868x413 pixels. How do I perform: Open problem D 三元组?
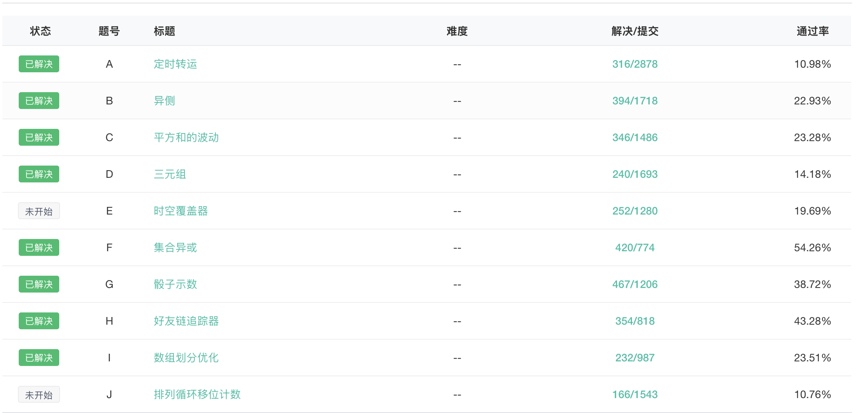(x=170, y=174)
